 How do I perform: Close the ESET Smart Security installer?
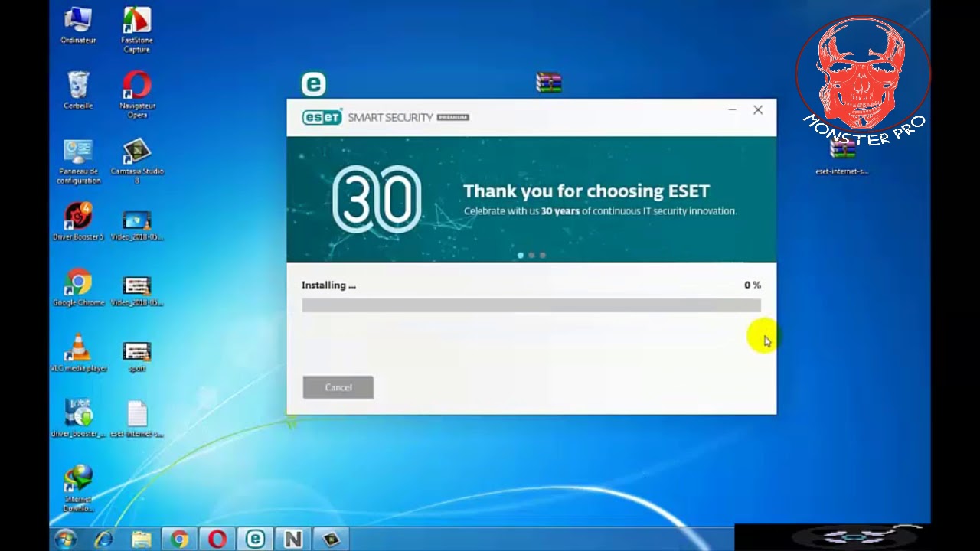click(758, 110)
